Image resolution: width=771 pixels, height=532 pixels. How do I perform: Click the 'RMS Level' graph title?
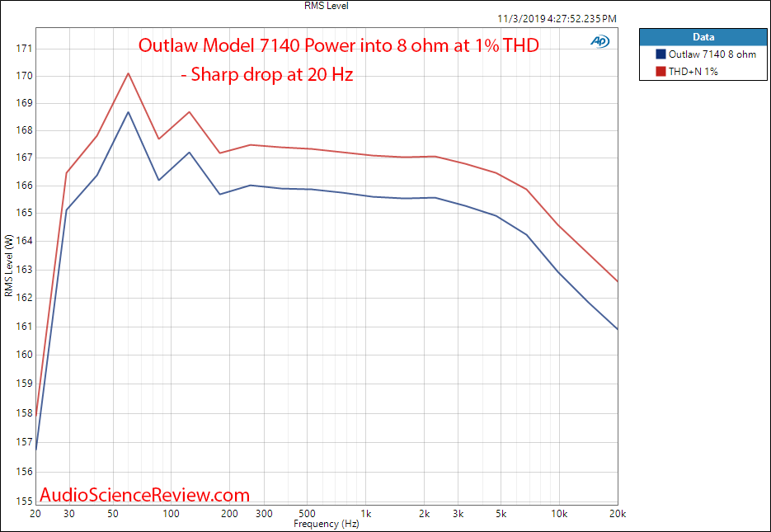pos(327,6)
